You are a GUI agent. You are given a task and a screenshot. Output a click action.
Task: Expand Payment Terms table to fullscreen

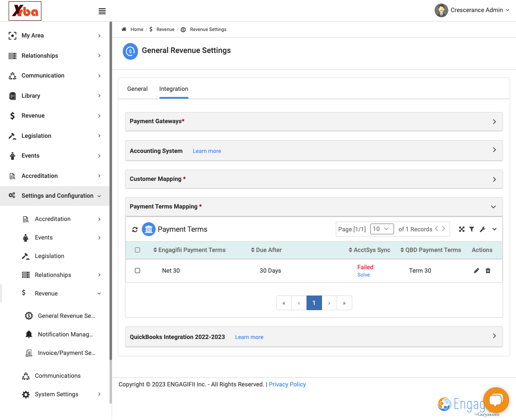coord(462,229)
